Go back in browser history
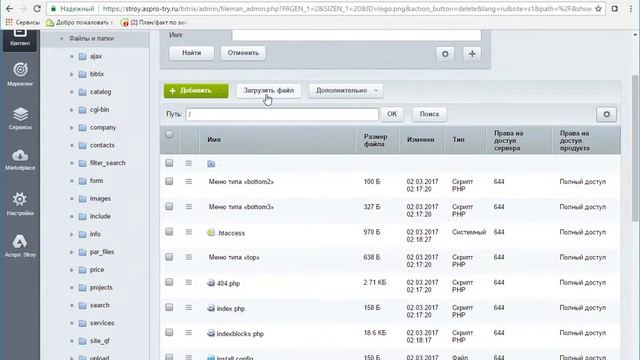The height and width of the screenshot is (360, 640). point(9,8)
